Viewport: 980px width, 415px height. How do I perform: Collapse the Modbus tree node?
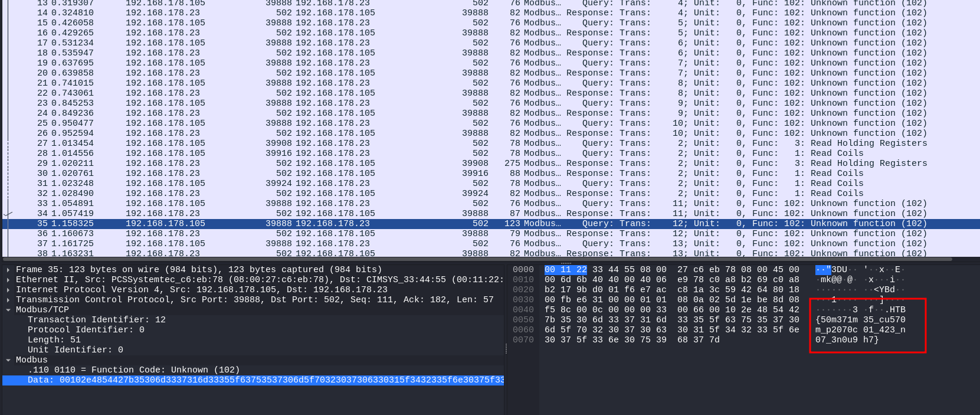coord(8,360)
